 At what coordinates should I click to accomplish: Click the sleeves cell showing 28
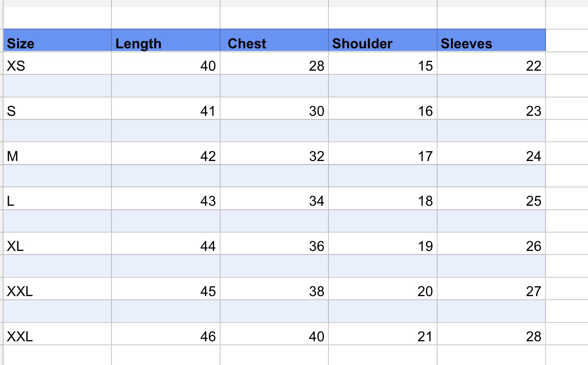tap(491, 334)
